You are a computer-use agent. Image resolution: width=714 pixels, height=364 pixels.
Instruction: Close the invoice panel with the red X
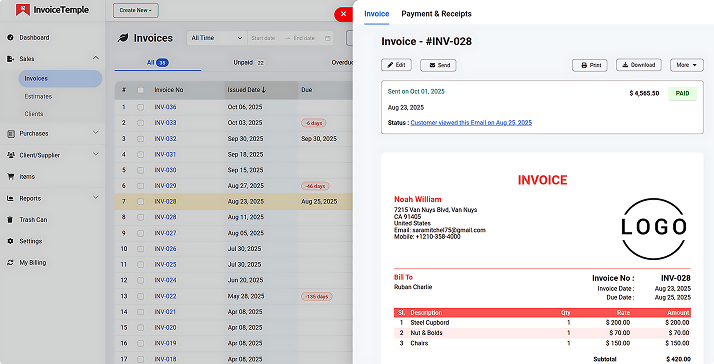[343, 14]
